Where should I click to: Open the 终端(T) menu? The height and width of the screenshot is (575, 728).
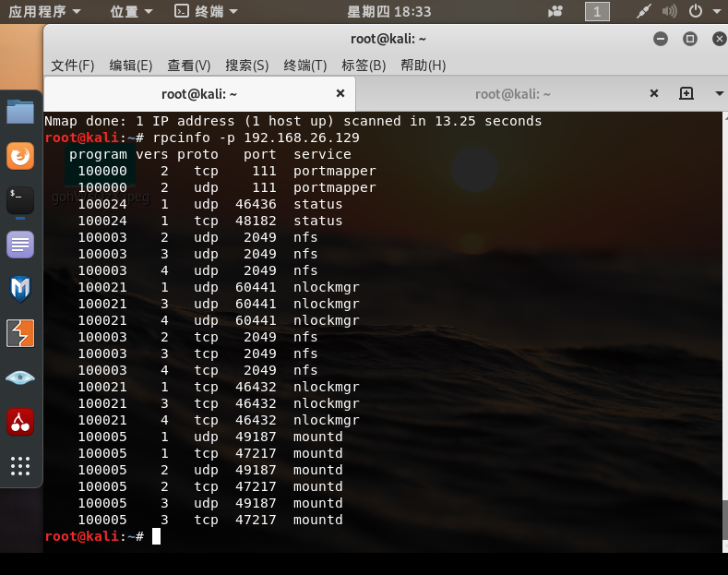tap(305, 66)
